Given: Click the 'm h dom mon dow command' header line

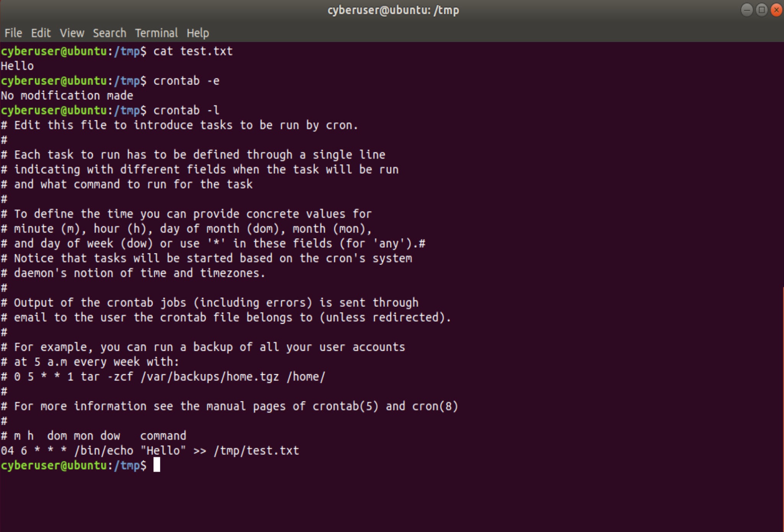Looking at the screenshot, I should pyautogui.click(x=94, y=436).
